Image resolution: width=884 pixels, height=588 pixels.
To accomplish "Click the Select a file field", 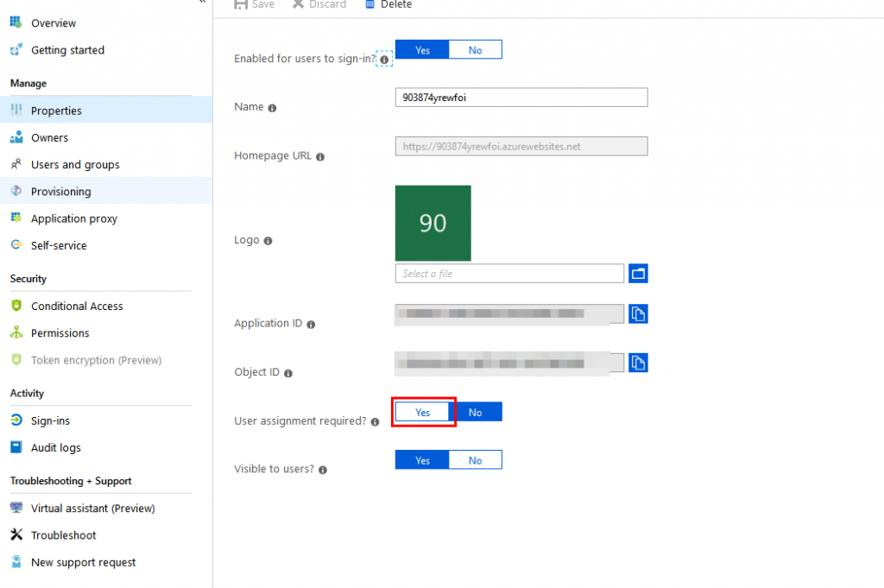I will coord(509,274).
